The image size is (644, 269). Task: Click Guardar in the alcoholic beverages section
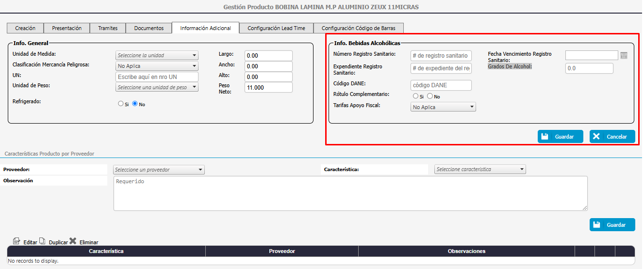tap(560, 137)
